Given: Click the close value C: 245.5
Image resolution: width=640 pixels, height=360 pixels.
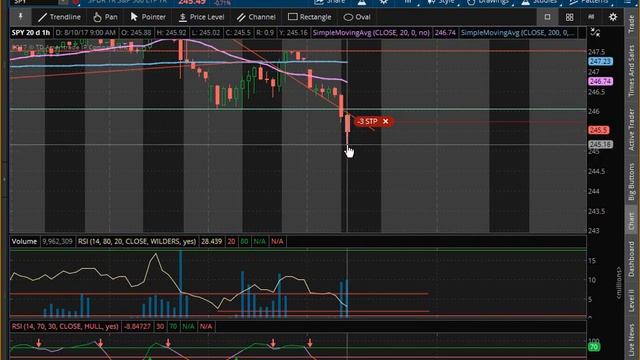Looking at the screenshot, I should (238, 32).
